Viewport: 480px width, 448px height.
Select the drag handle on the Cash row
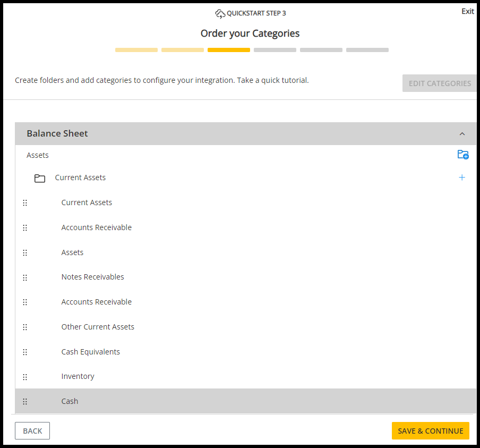click(25, 402)
